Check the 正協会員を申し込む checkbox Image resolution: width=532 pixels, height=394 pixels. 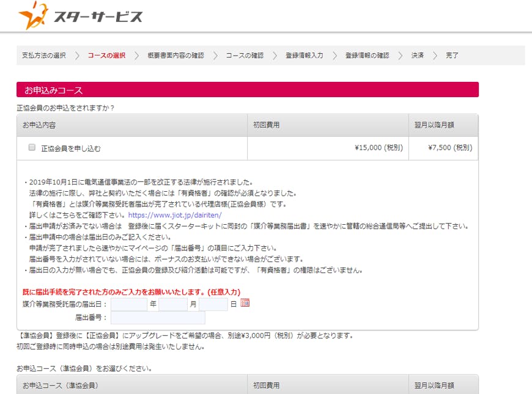(x=32, y=148)
